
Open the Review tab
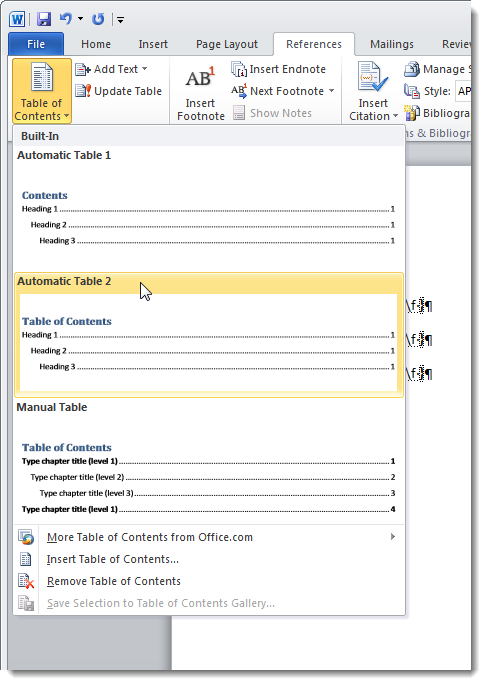(456, 44)
